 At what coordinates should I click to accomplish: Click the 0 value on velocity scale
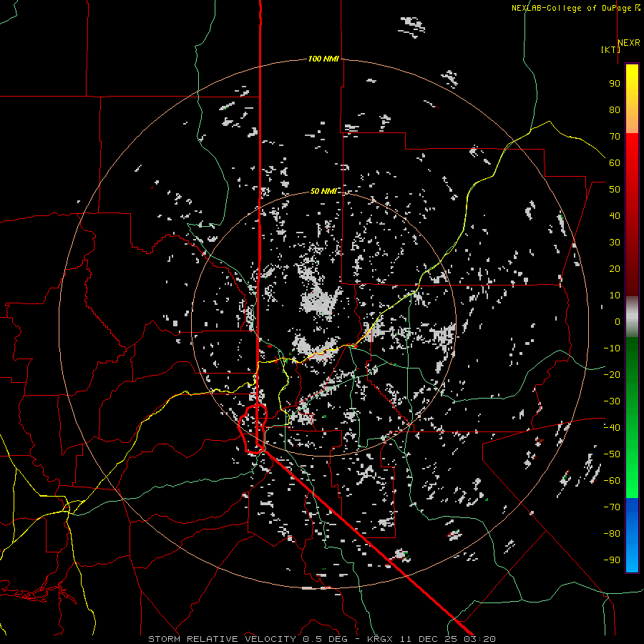[618, 322]
